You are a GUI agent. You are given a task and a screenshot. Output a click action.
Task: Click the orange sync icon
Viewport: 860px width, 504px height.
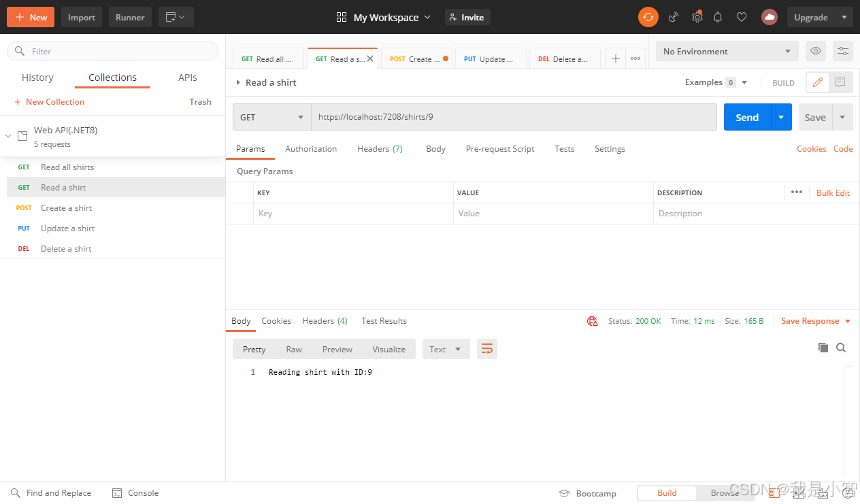(x=648, y=17)
